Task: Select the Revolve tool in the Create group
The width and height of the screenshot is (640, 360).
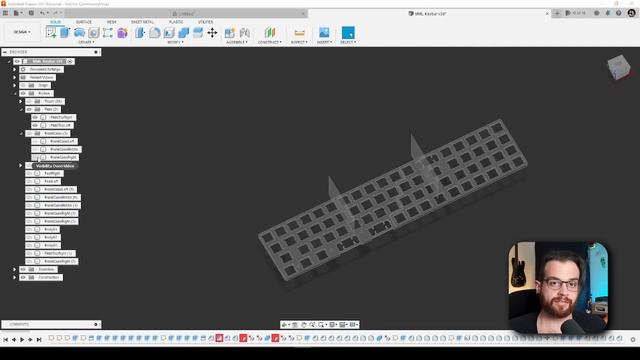Action: pyautogui.click(x=80, y=33)
